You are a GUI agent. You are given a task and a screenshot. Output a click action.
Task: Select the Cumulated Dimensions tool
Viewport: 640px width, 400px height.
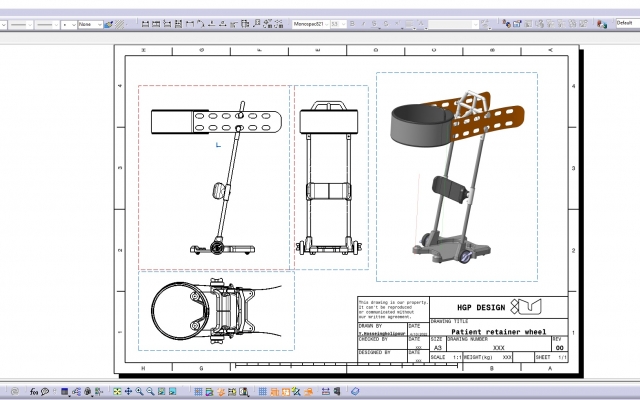pos(167,24)
